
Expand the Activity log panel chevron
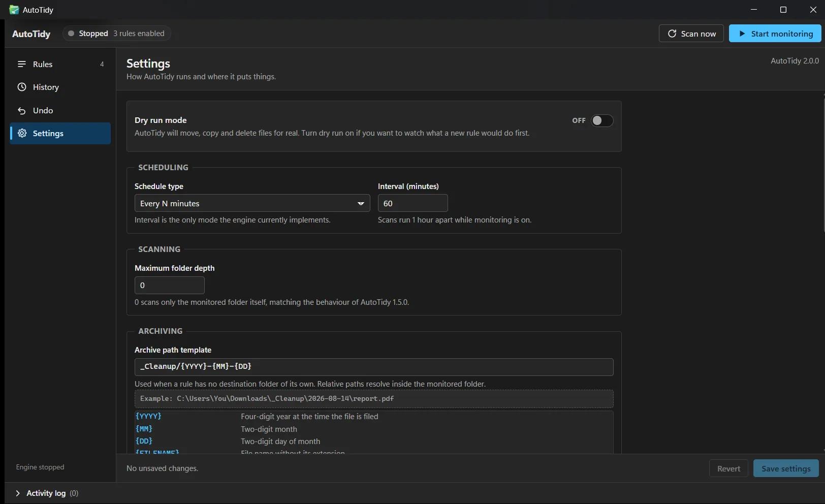click(18, 493)
